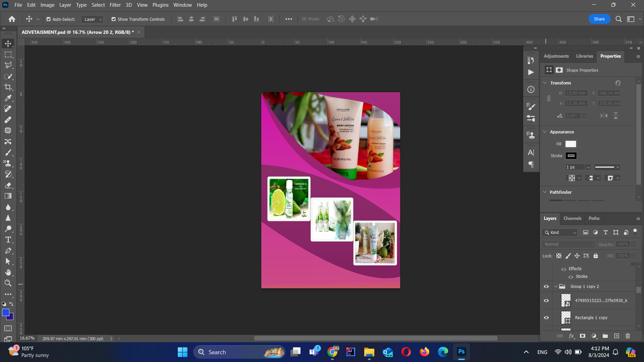Toggle lock transparent pixels icon
This screenshot has height=362, width=644.
559,256
